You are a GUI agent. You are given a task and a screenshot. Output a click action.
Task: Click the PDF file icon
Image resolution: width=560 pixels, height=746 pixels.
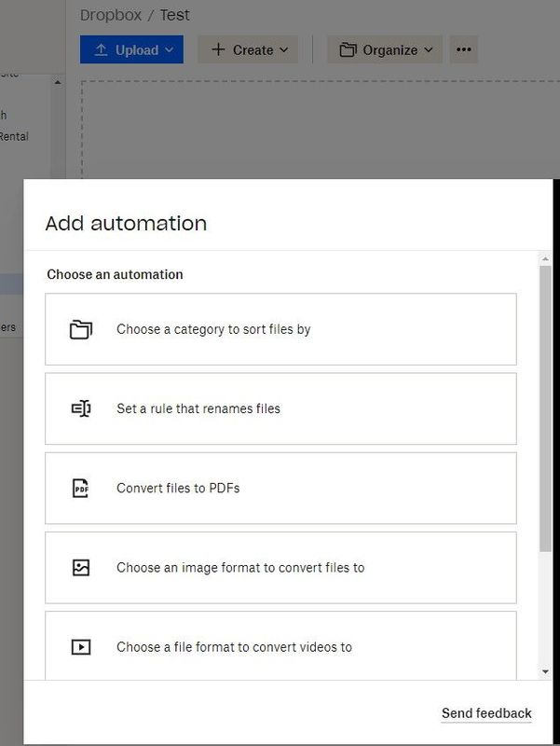pos(81,488)
